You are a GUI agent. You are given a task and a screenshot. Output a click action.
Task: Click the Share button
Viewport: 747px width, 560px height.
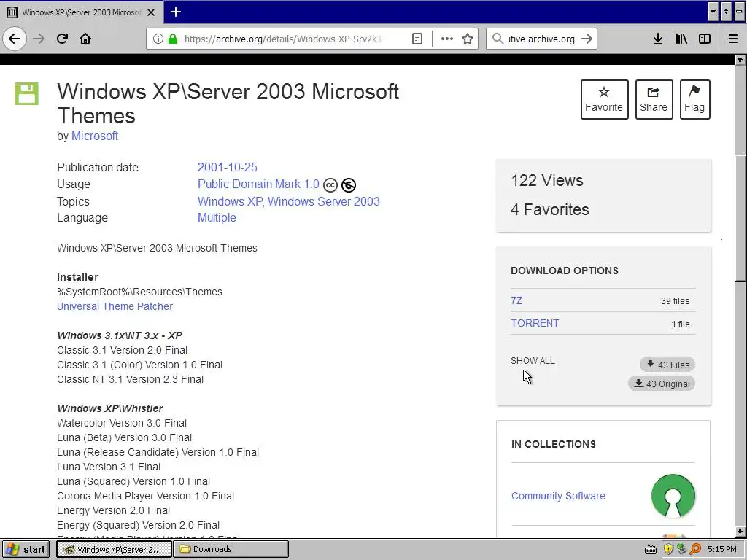(x=654, y=99)
